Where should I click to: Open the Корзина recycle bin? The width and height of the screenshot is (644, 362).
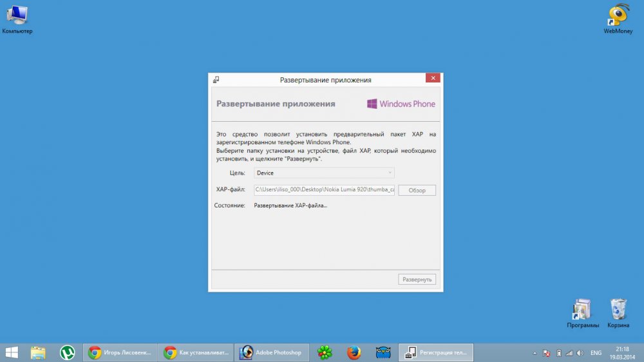coord(618,313)
